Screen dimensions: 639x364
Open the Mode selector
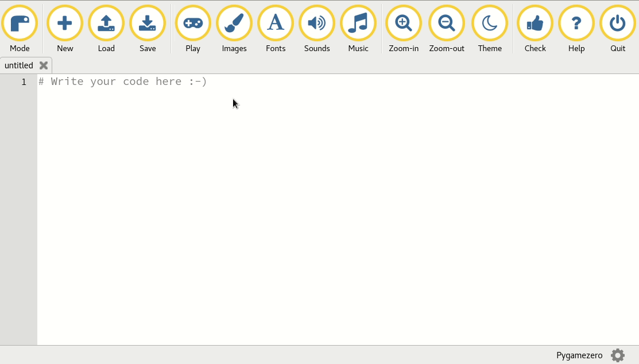pyautogui.click(x=20, y=29)
